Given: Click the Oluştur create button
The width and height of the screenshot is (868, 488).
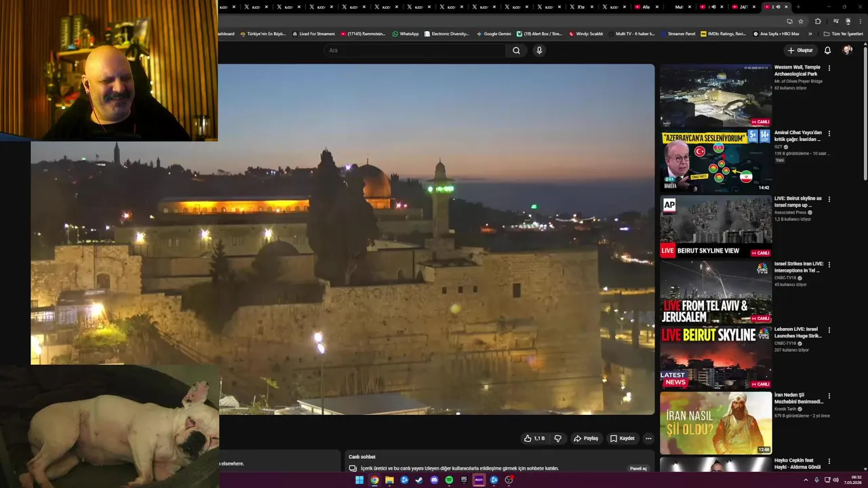Looking at the screenshot, I should point(800,50).
